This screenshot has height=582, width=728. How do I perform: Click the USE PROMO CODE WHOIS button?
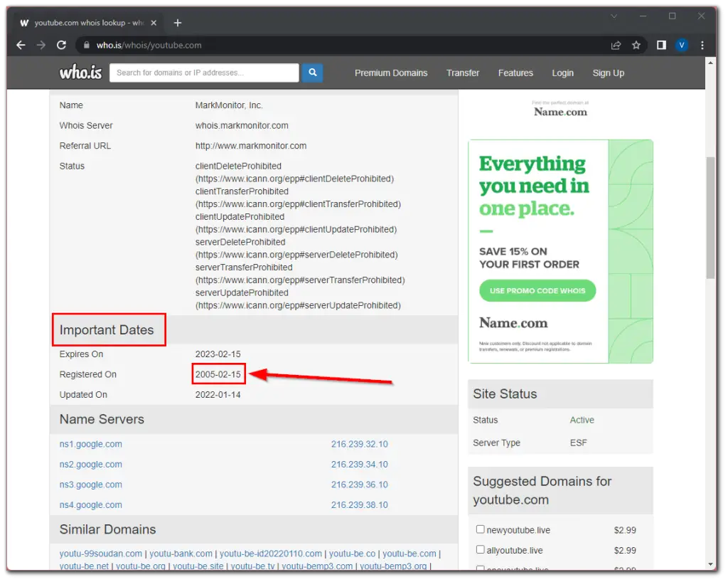pyautogui.click(x=537, y=290)
